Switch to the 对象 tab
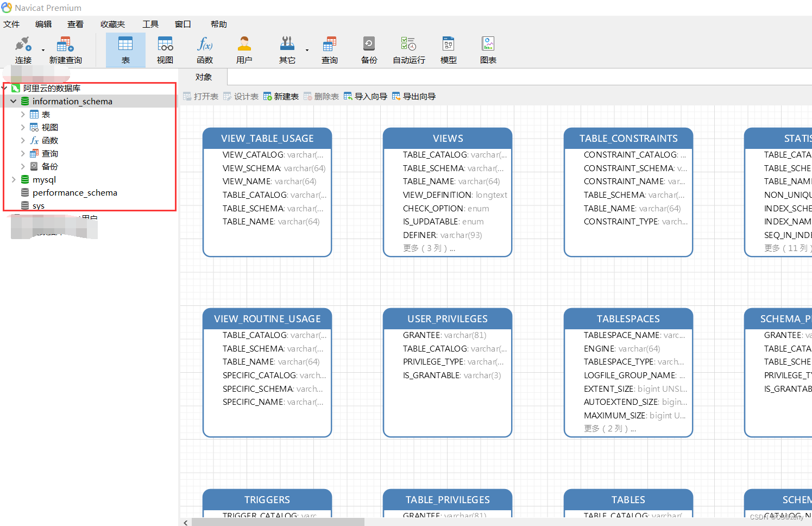Screen dimensions: 812x526 pos(204,77)
